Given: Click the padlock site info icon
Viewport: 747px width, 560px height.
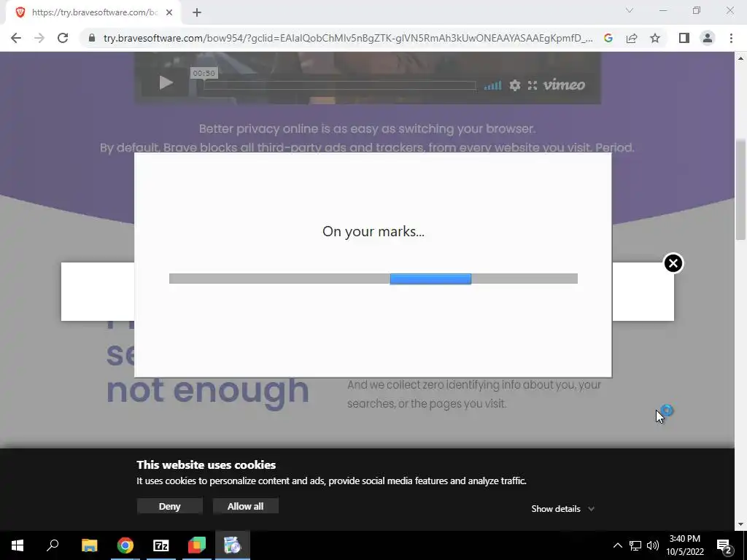Looking at the screenshot, I should click(92, 38).
